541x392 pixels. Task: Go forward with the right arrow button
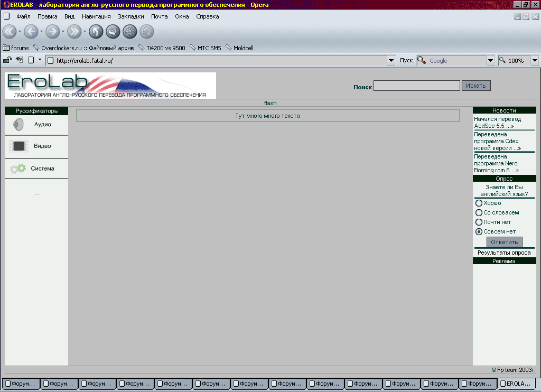coord(53,32)
